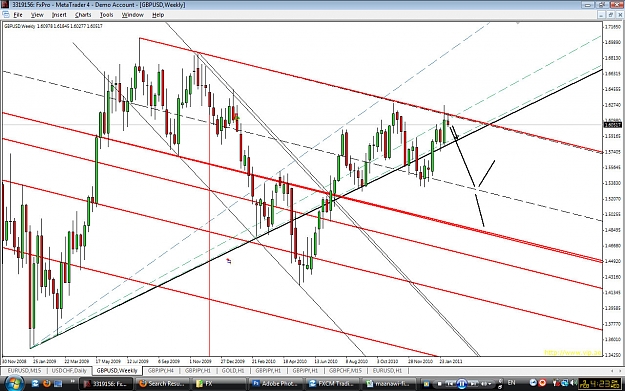This screenshot has height=391, width=625.
Task: Open the EN language bar indicator
Action: 511,383
